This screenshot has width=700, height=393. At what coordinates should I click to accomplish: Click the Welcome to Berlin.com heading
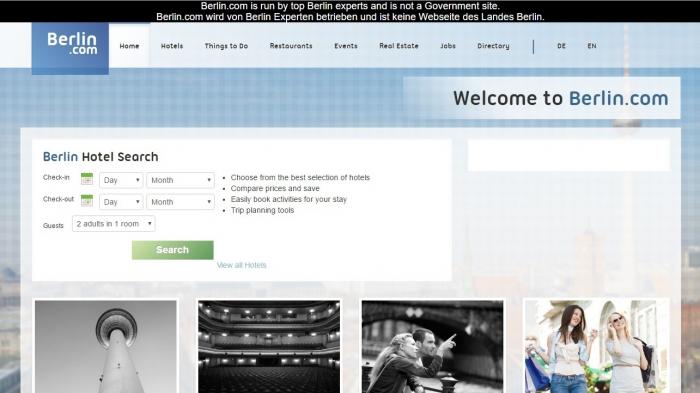560,98
